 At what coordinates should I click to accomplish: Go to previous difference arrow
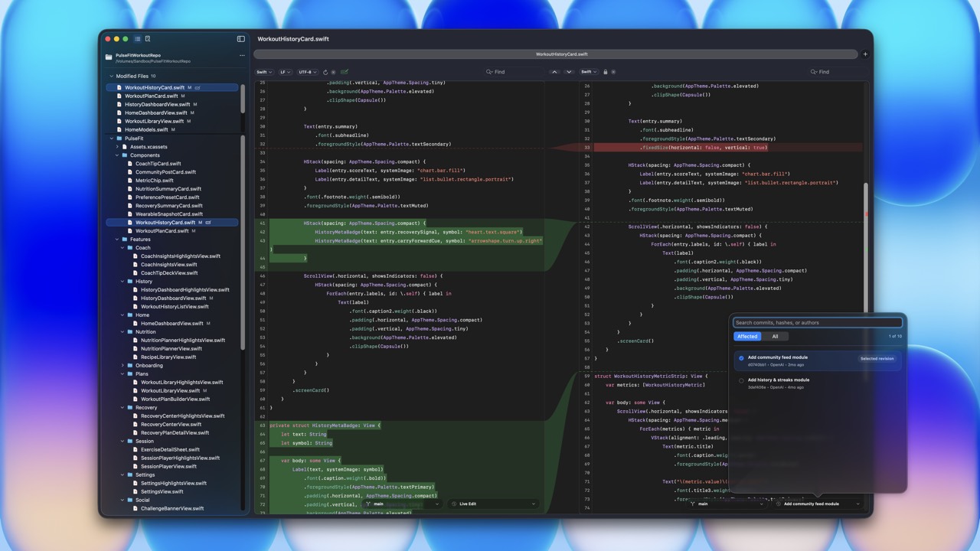click(x=554, y=72)
